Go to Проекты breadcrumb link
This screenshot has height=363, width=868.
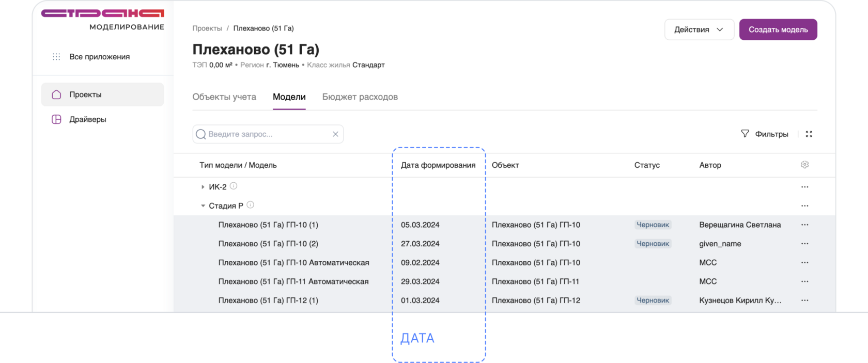(207, 28)
